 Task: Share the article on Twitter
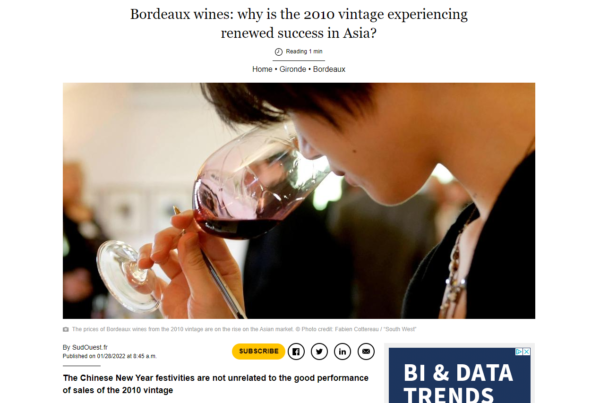coord(319,351)
